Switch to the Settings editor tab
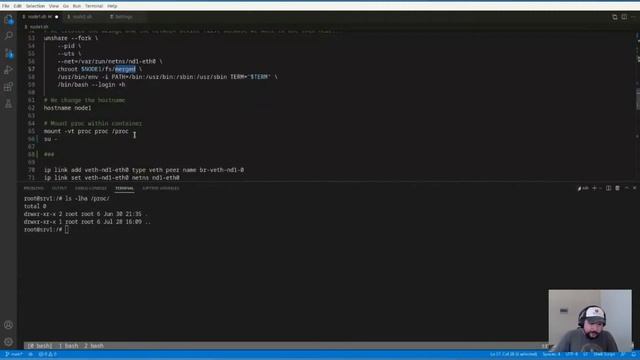Image resolution: width=640 pixels, height=360 pixels. click(123, 17)
